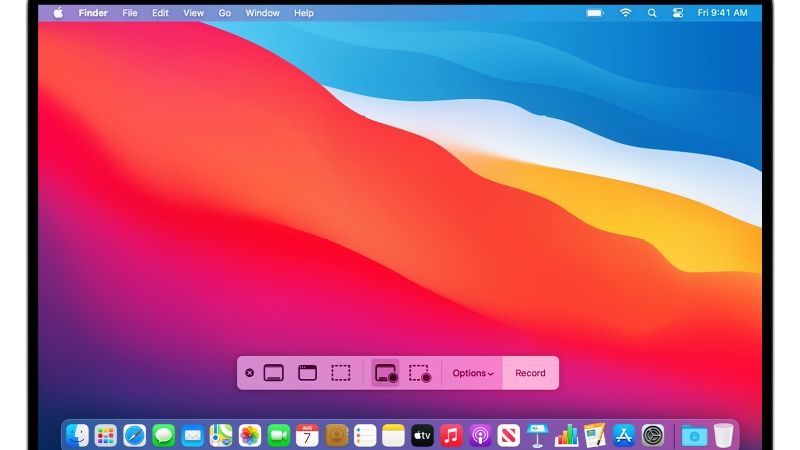The width and height of the screenshot is (800, 450).
Task: Open Photos from the Dock
Action: click(x=250, y=436)
